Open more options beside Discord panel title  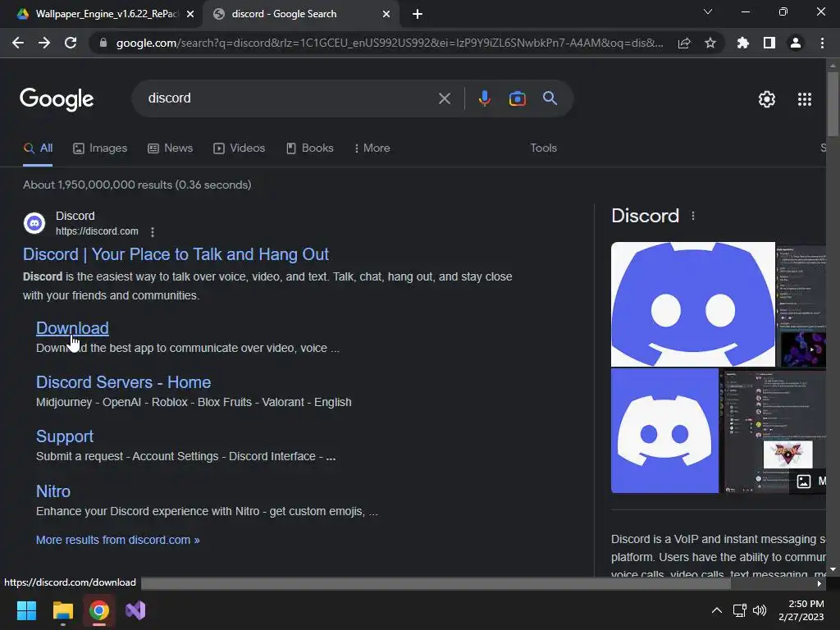point(692,216)
